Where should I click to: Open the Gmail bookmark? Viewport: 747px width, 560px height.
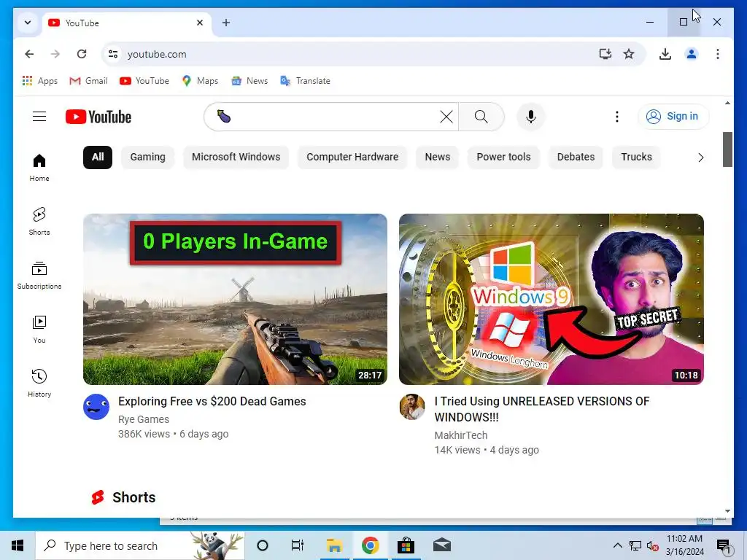(x=88, y=81)
